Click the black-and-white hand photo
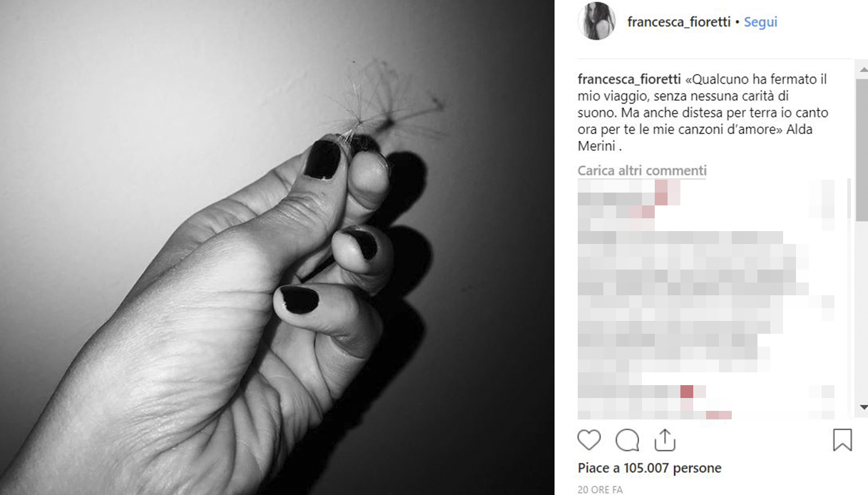The width and height of the screenshot is (868, 495). (x=277, y=247)
